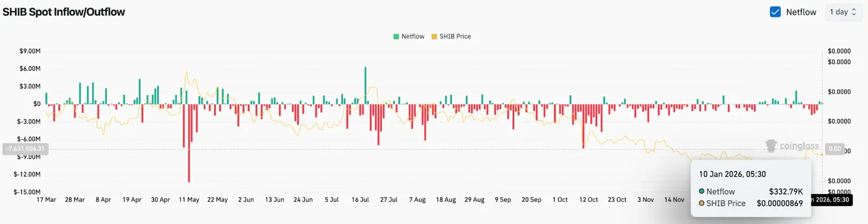Click the 16 Jul date label

(x=361, y=199)
